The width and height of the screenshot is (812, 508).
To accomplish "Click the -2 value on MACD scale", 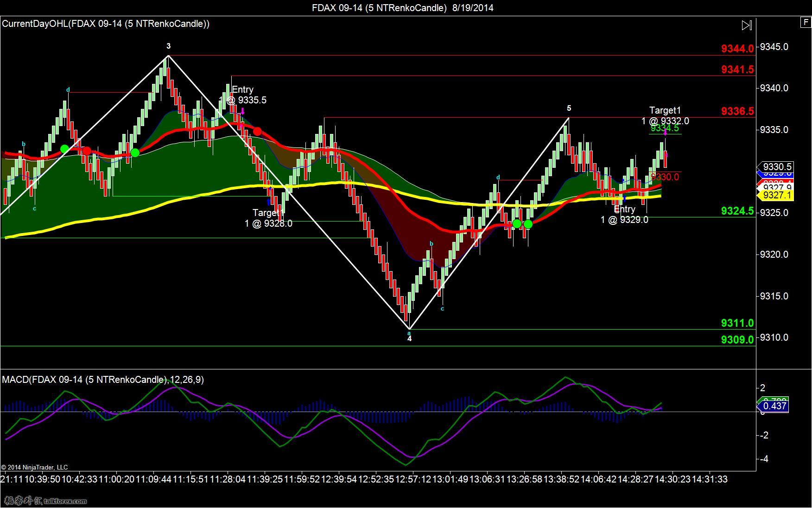I will 765,435.
